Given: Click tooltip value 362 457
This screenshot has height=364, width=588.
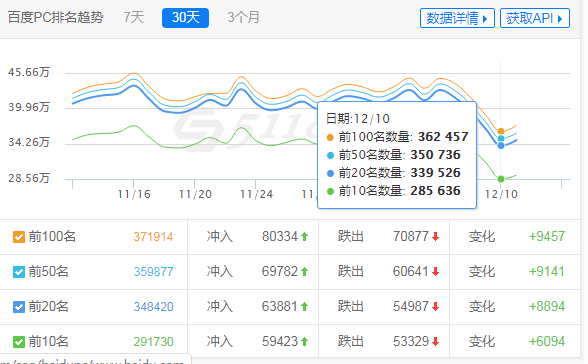Looking at the screenshot, I should click(x=443, y=137).
